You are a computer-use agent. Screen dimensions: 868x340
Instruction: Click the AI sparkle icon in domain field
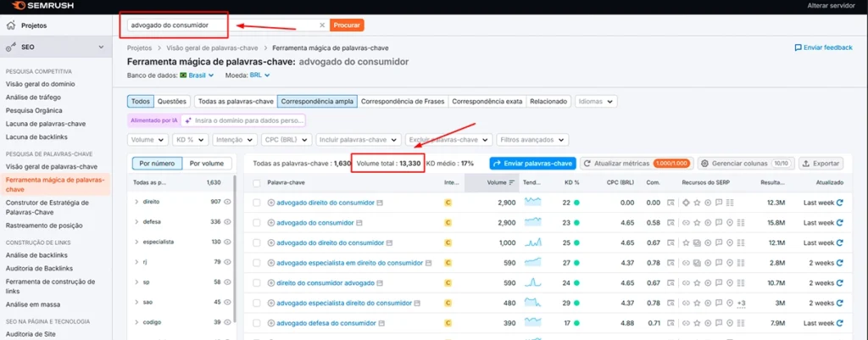tap(188, 120)
